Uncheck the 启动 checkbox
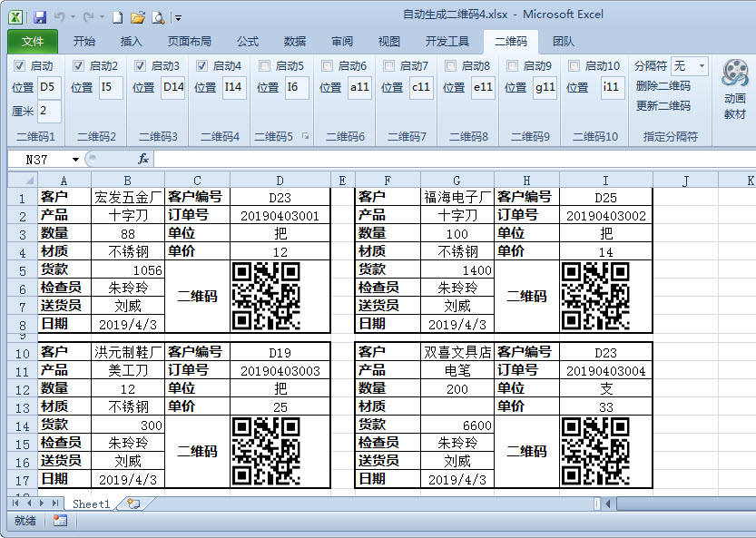This screenshot has height=538, width=756. pos(19,66)
